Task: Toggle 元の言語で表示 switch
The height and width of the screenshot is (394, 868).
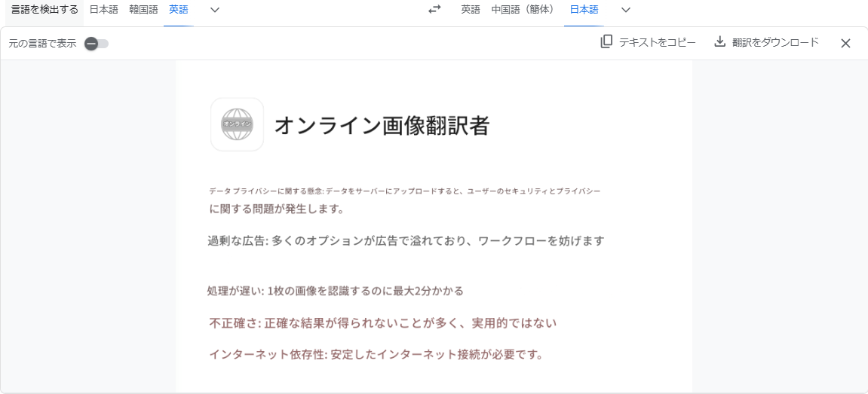Action: coord(97,44)
